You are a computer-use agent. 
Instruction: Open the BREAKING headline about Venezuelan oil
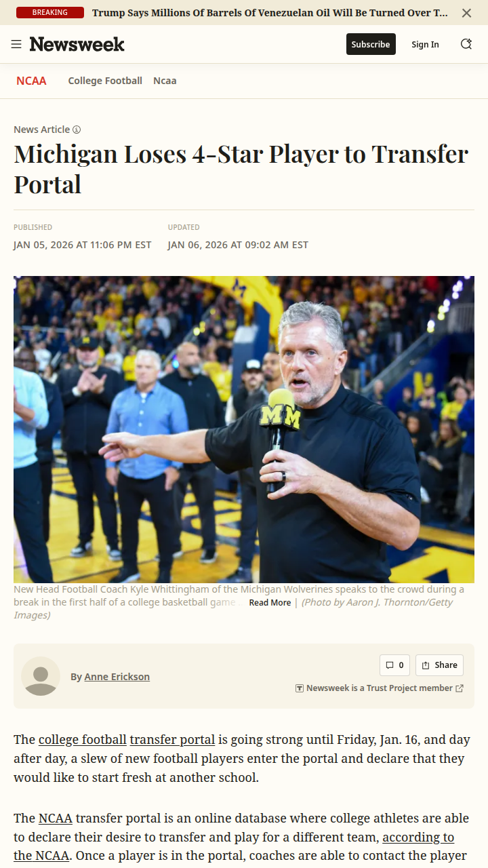click(x=270, y=13)
